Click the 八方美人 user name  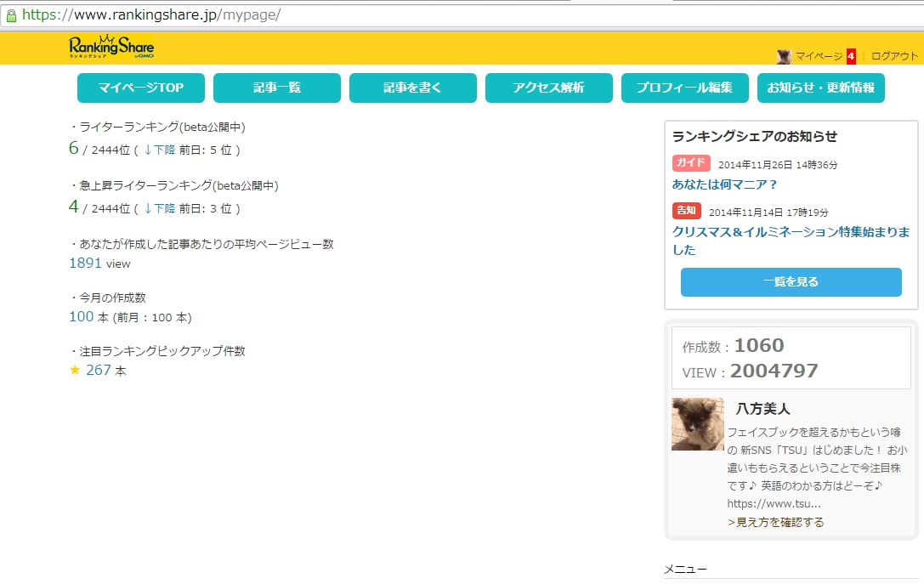(763, 408)
